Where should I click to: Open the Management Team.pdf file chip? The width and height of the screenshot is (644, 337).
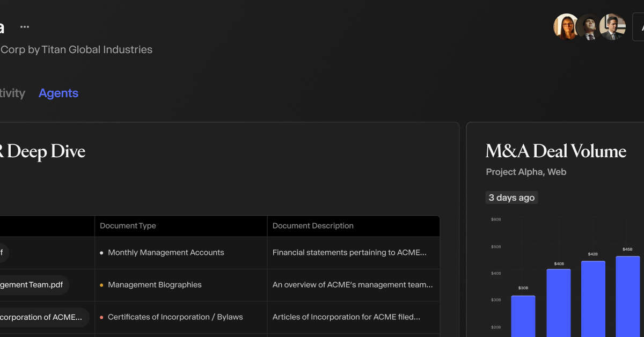[33, 285]
